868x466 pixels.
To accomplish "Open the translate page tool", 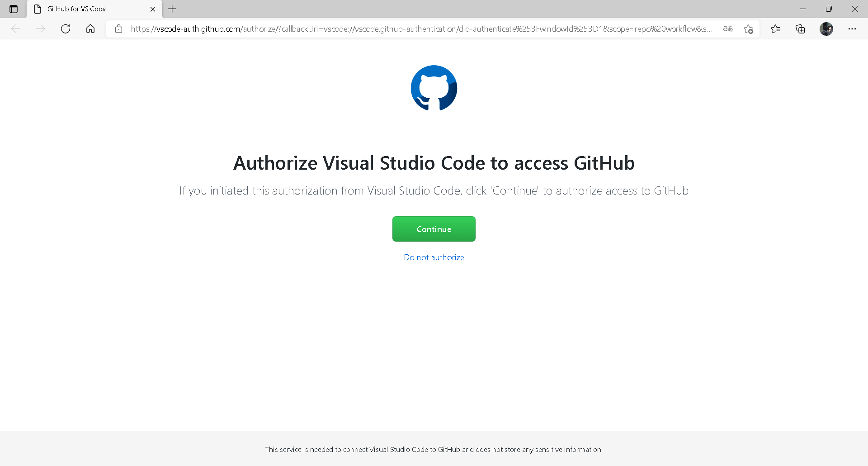I will coord(728,29).
